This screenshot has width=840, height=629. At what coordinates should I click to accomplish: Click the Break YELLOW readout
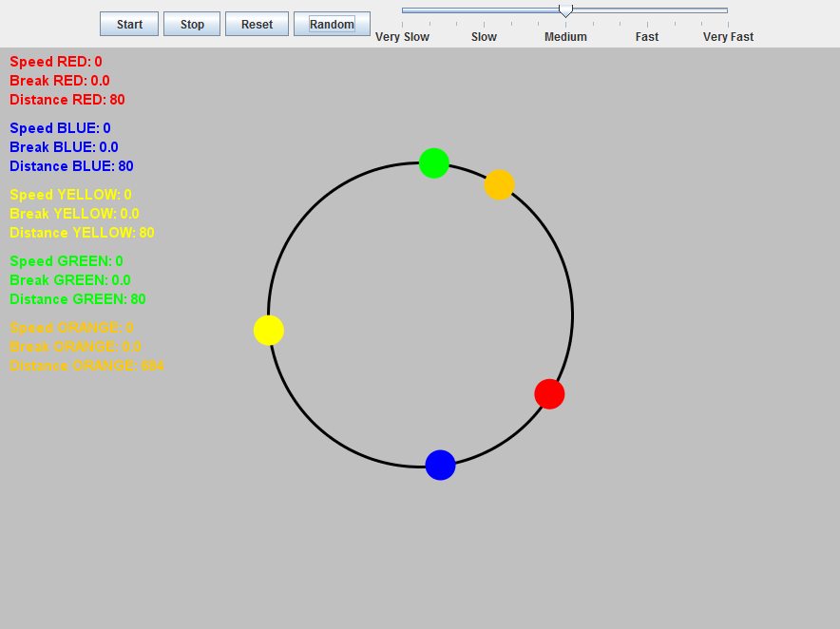click(74, 214)
